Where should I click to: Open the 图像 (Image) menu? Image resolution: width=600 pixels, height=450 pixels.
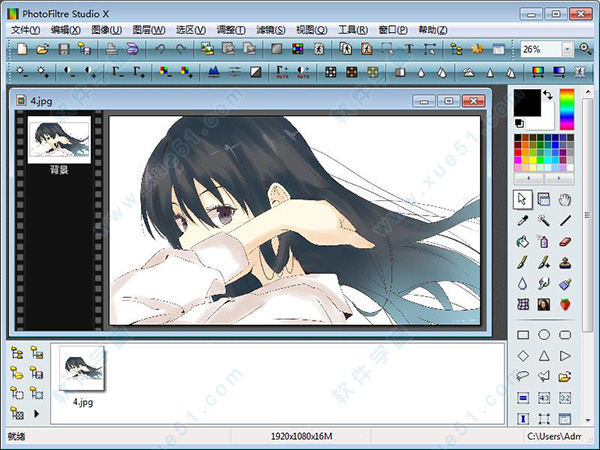click(107, 30)
